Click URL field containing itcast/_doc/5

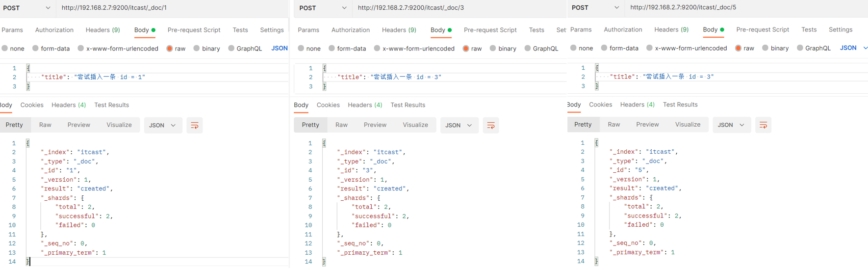[746, 7]
